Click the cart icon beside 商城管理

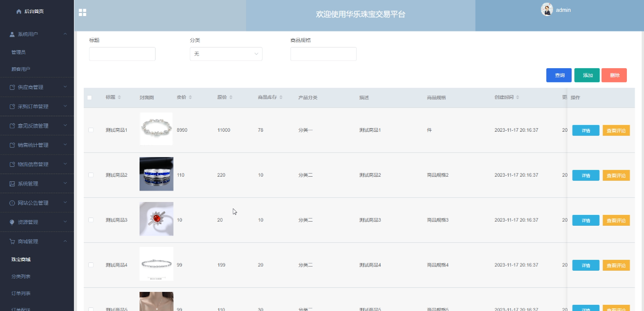12,241
